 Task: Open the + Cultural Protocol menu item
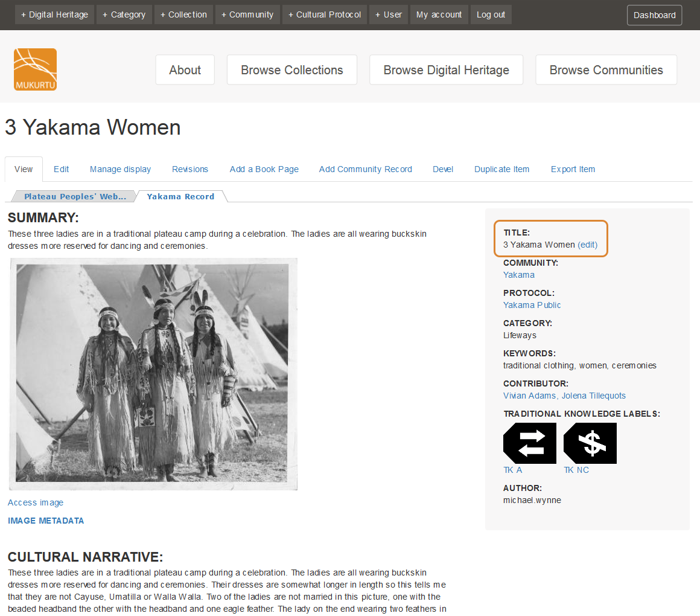pos(325,14)
